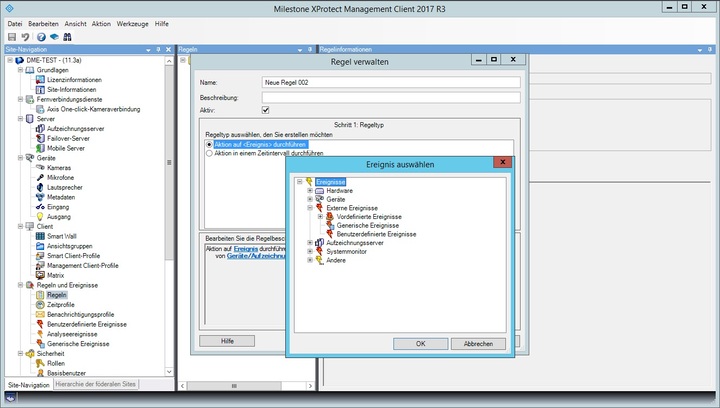This screenshot has width=720, height=408.
Task: Click the Undo icon in the toolbar
Action: [25, 36]
